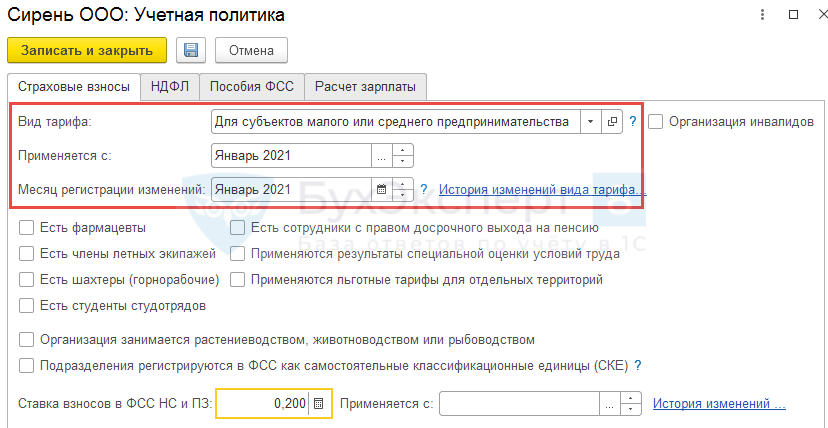Click help question mark beside tariff type
This screenshot has width=828, height=428.
[633, 121]
